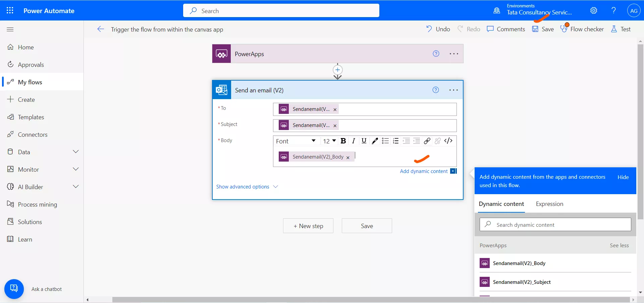Select Sendanemail(V2)_Subject dynamic content

coord(521,282)
